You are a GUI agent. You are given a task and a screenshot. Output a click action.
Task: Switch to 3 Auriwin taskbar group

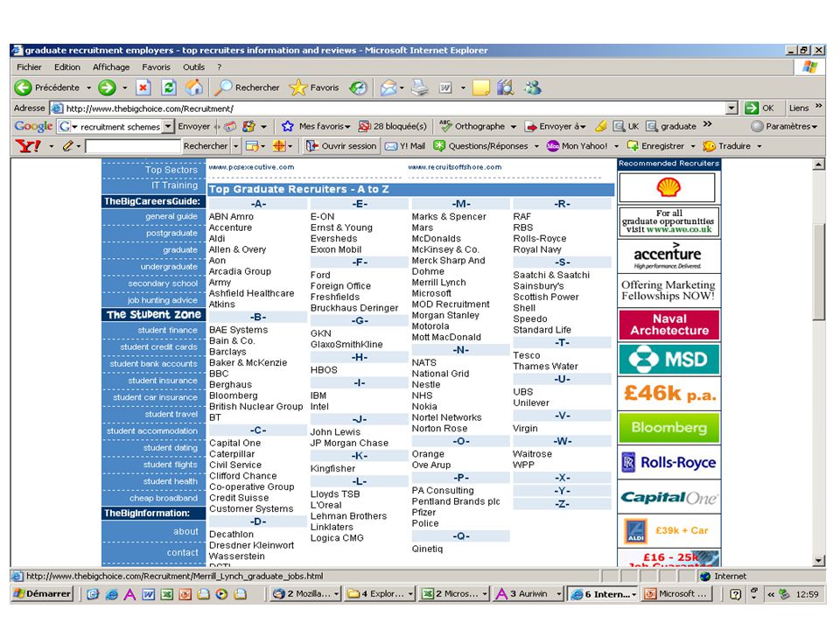tap(528, 593)
